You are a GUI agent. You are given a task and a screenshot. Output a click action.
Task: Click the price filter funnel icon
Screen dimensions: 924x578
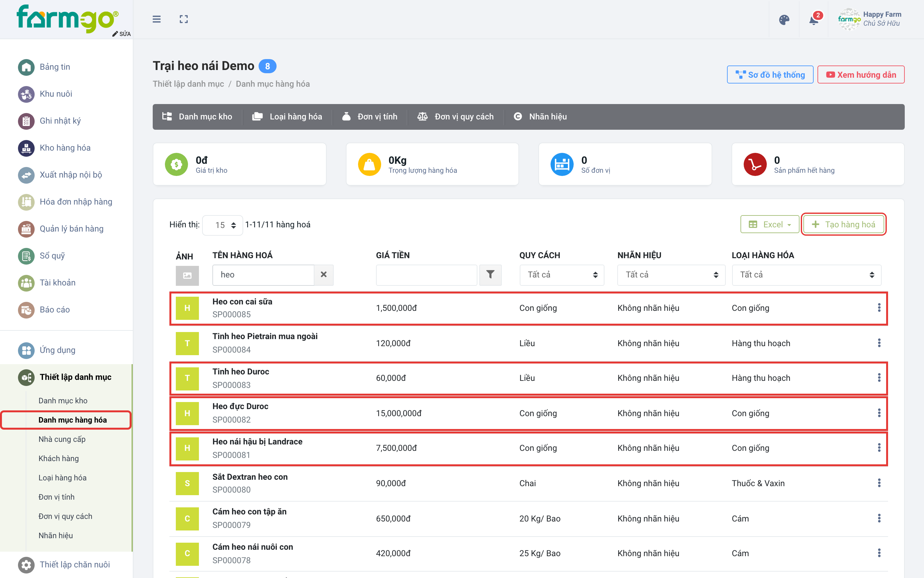[490, 275]
